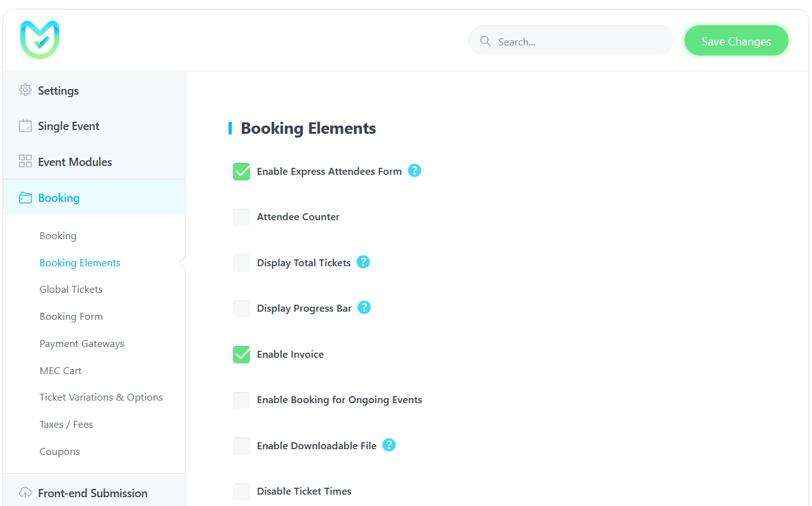Click the Save Changes button

pyautogui.click(x=736, y=41)
